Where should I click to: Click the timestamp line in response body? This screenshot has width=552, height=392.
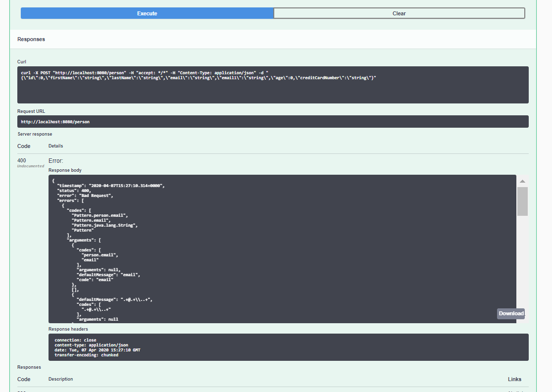[110, 186]
